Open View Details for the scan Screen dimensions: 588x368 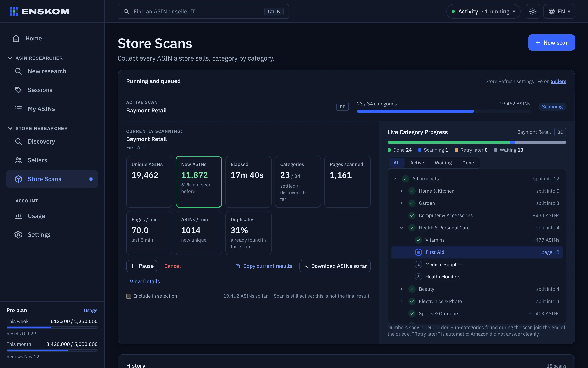point(145,281)
